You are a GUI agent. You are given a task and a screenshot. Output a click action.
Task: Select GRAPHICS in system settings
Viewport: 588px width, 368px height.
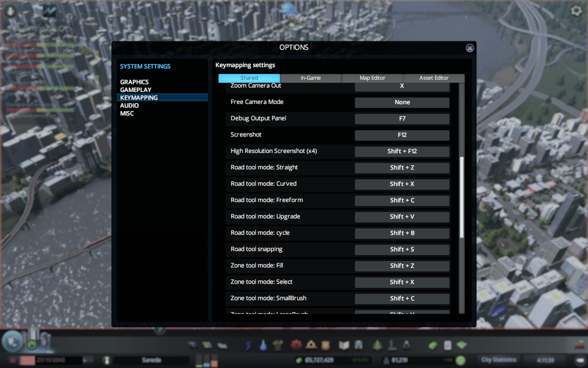134,82
